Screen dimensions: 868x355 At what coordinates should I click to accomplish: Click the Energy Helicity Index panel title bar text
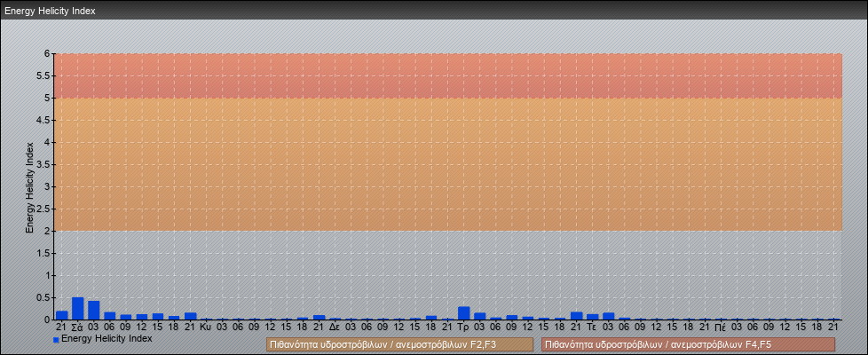click(x=50, y=11)
